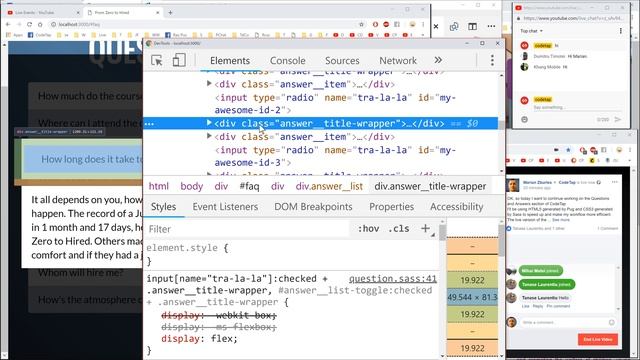Image resolution: width=640 pixels, height=360 pixels.
Task: Click the FAQ question 'How long does it take'
Action: point(92,159)
